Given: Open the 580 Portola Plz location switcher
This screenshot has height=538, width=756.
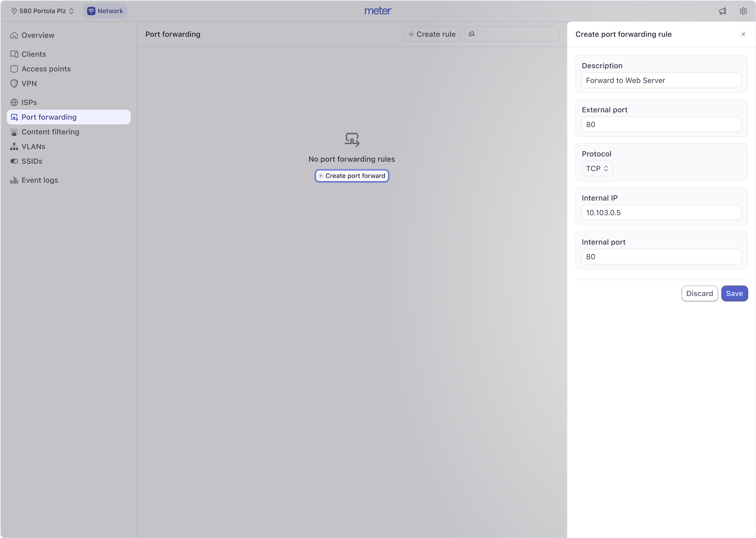Looking at the screenshot, I should (42, 11).
